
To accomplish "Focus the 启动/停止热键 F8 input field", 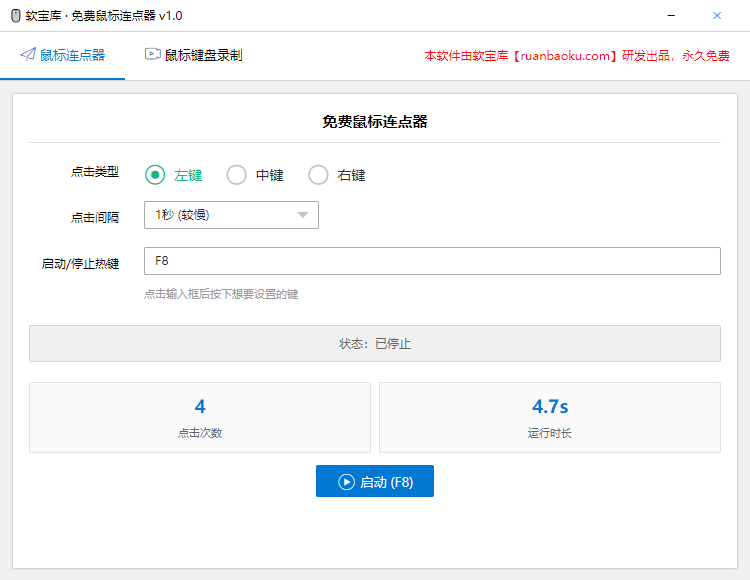I will [432, 261].
